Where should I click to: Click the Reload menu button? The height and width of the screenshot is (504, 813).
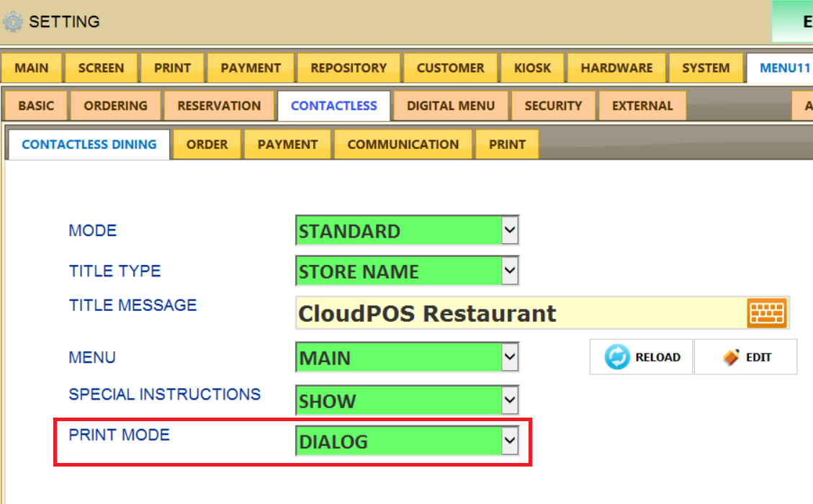pyautogui.click(x=642, y=356)
